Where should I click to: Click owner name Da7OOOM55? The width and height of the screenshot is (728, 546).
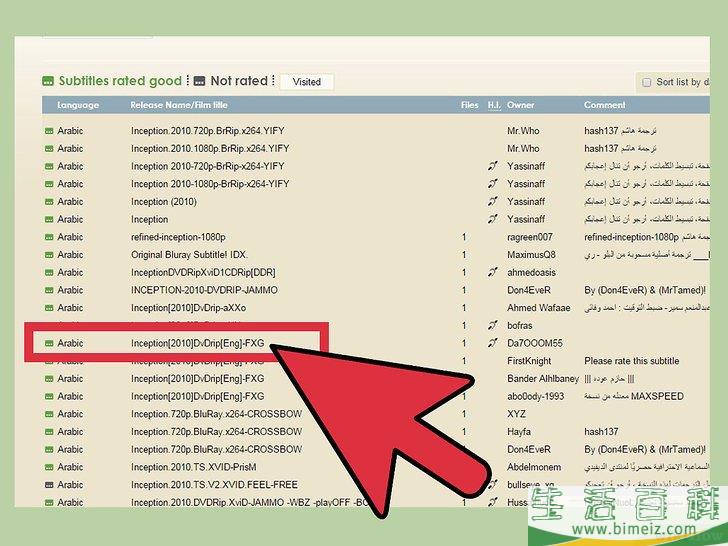(x=534, y=343)
